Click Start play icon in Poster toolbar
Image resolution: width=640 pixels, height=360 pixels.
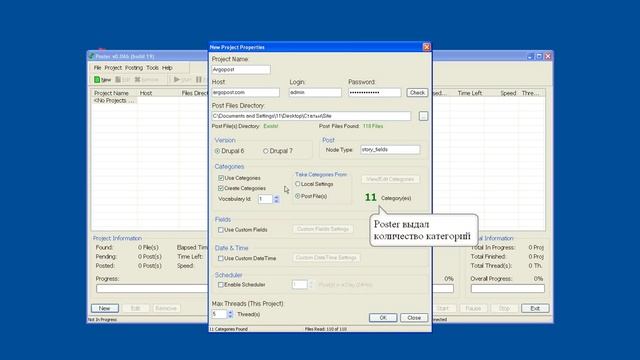(182, 79)
